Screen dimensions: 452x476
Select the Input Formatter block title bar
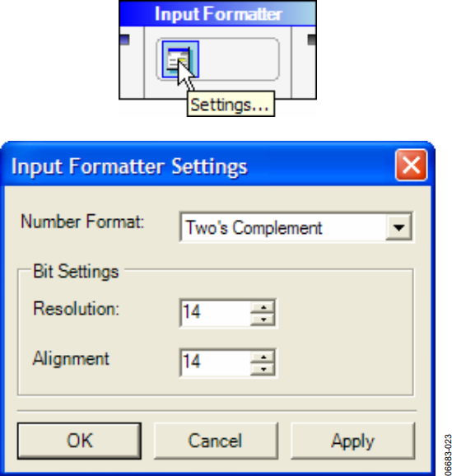tap(217, 14)
